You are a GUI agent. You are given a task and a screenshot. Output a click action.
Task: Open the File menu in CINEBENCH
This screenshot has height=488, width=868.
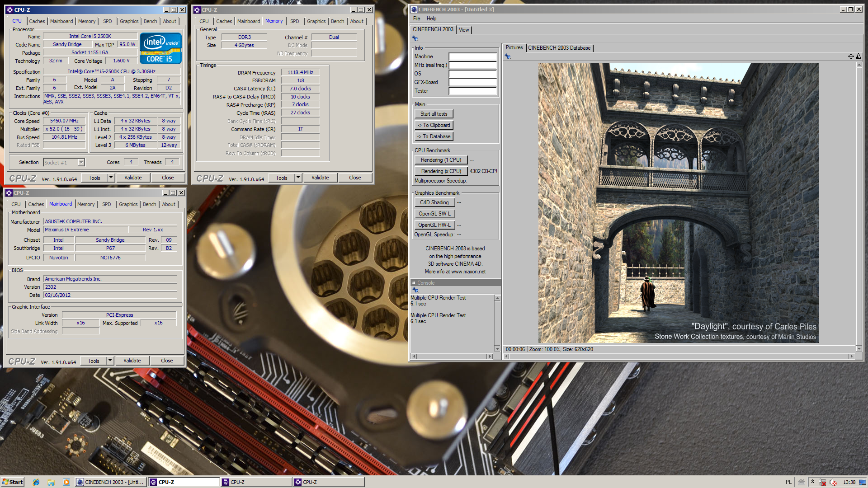tap(416, 19)
